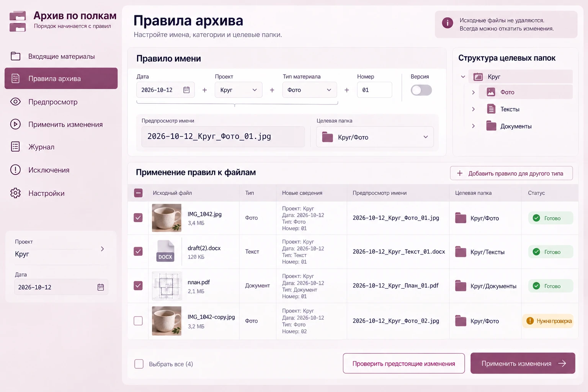Click the Правила архива document icon
The width and height of the screenshot is (588, 392).
(16, 78)
